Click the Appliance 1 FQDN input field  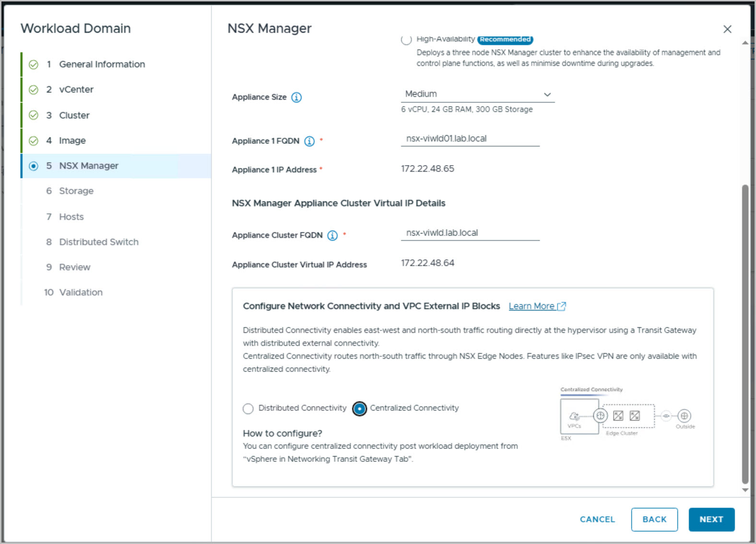(x=470, y=139)
